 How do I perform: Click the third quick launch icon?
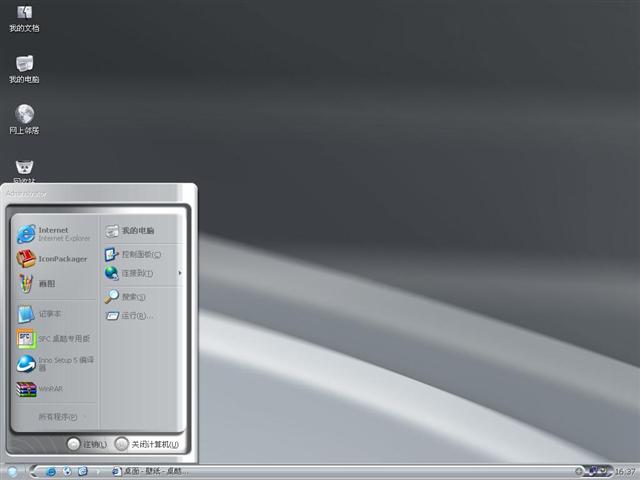[82, 472]
